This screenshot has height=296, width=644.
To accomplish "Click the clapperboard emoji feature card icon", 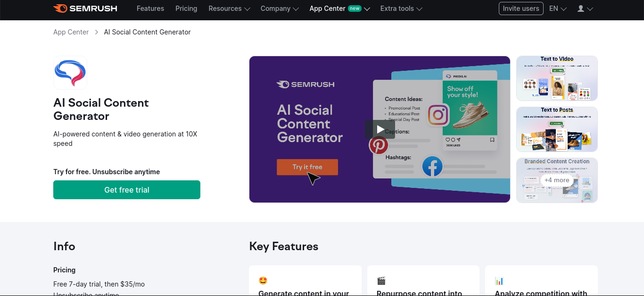I will coord(381,281).
